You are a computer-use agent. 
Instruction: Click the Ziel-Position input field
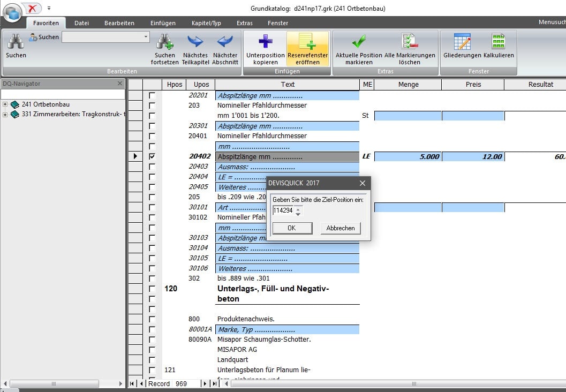(283, 210)
